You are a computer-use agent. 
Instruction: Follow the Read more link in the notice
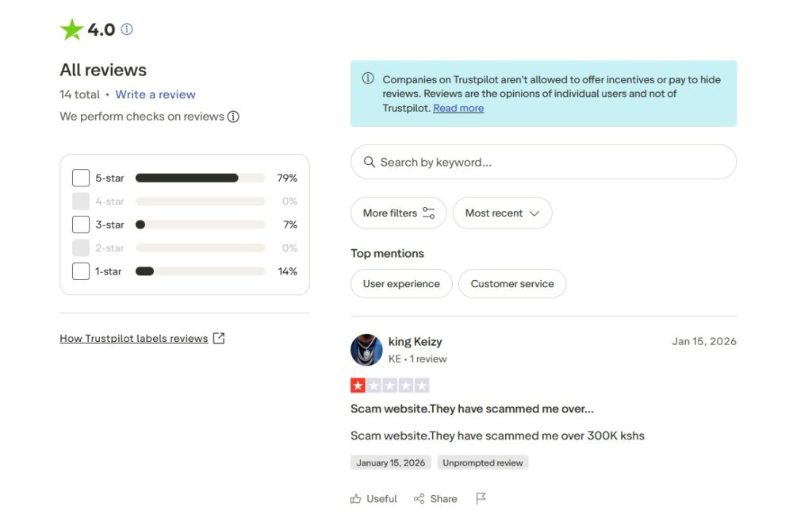458,108
